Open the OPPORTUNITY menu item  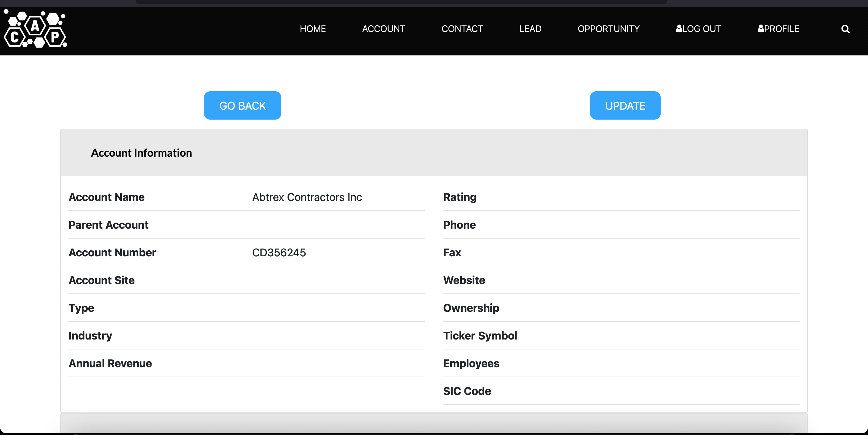point(608,29)
